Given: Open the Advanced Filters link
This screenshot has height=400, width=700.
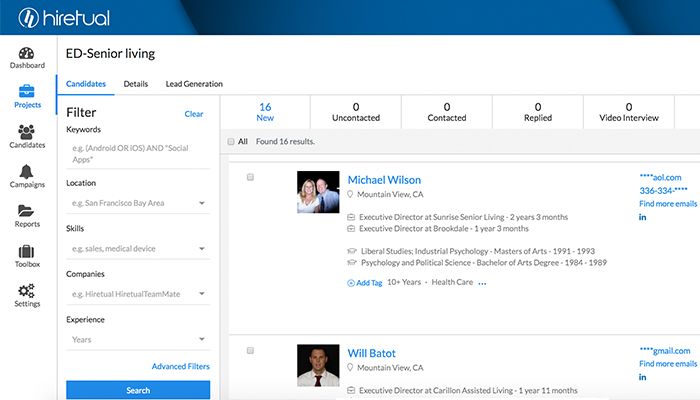Looking at the screenshot, I should 180,367.
